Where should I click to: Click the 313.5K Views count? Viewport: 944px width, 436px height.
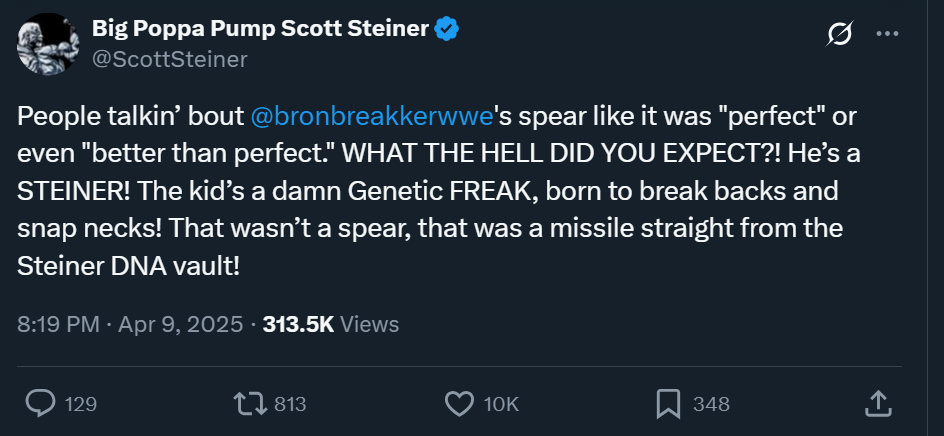tap(330, 324)
